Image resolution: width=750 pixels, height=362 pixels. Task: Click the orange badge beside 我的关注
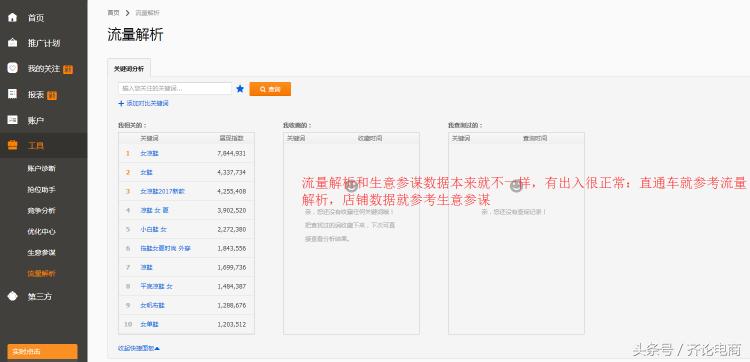(x=68, y=69)
